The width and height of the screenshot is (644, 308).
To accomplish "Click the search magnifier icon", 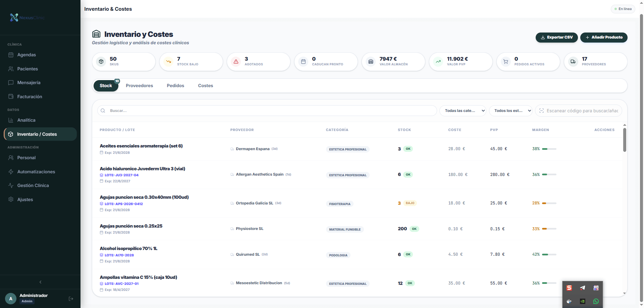I will point(103,111).
